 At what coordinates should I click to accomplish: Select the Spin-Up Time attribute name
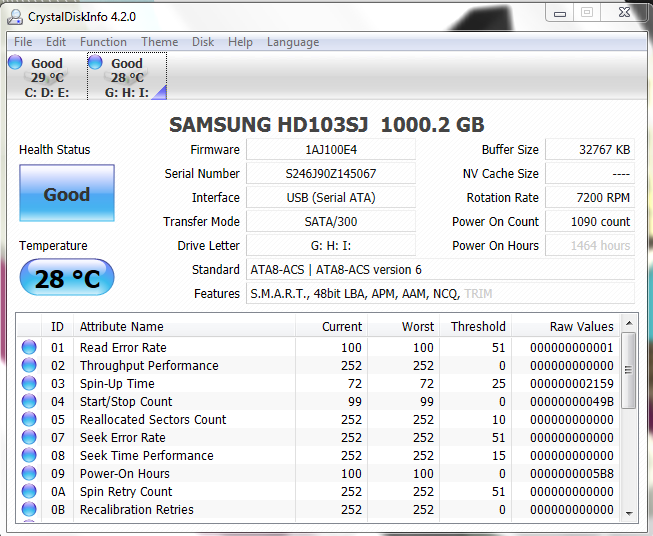pos(117,383)
